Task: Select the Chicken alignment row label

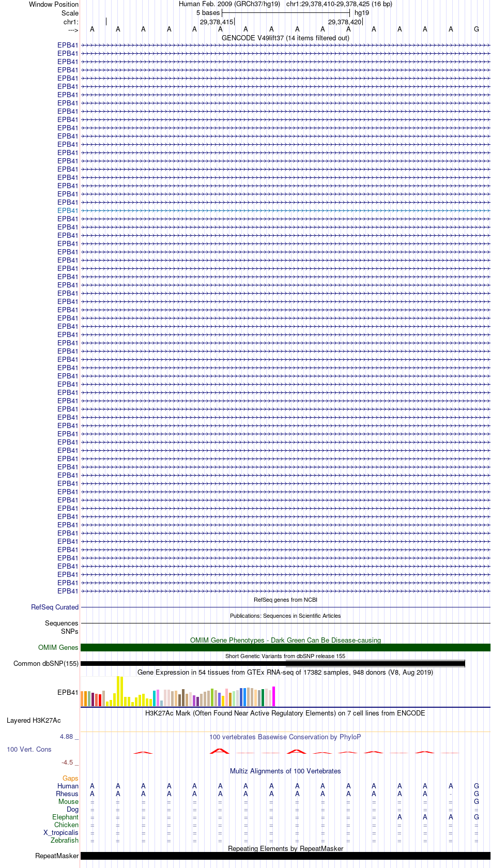Action: 66,825
